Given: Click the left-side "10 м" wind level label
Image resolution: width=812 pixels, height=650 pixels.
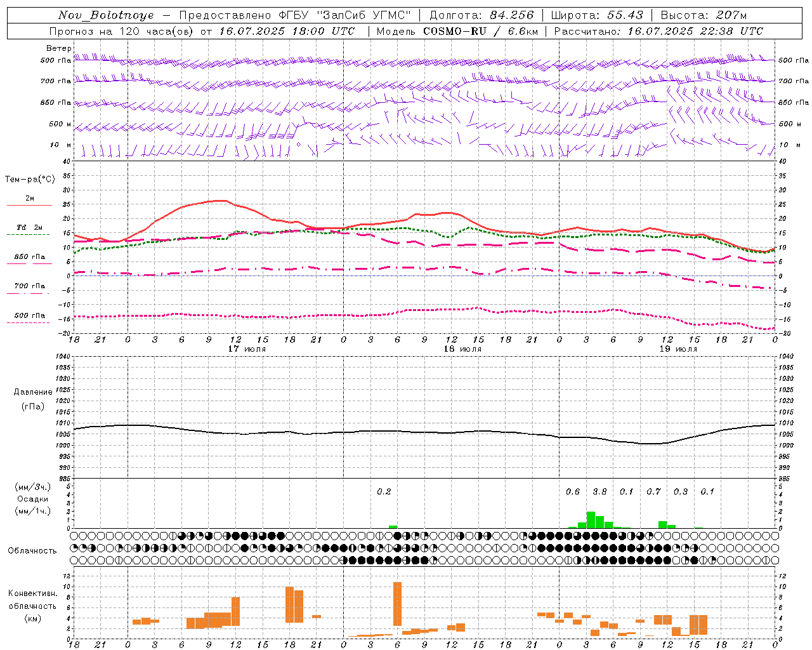Looking at the screenshot, I should [x=61, y=145].
